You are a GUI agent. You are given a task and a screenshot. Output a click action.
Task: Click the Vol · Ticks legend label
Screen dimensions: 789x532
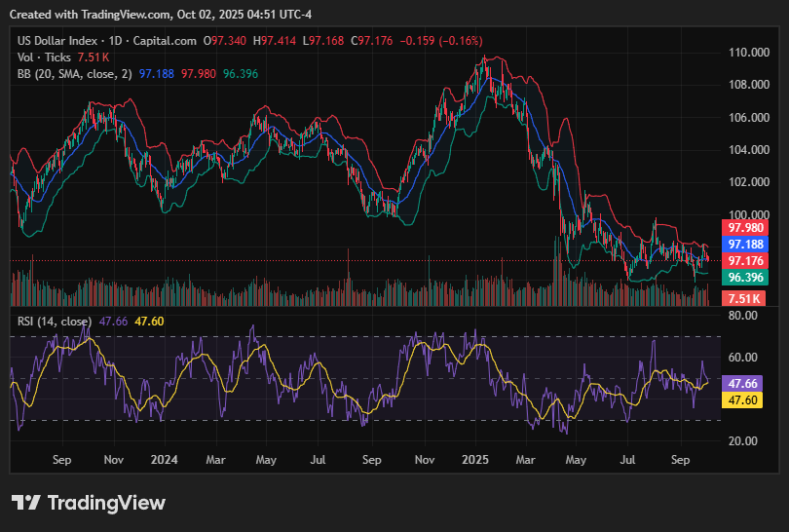pyautogui.click(x=44, y=57)
